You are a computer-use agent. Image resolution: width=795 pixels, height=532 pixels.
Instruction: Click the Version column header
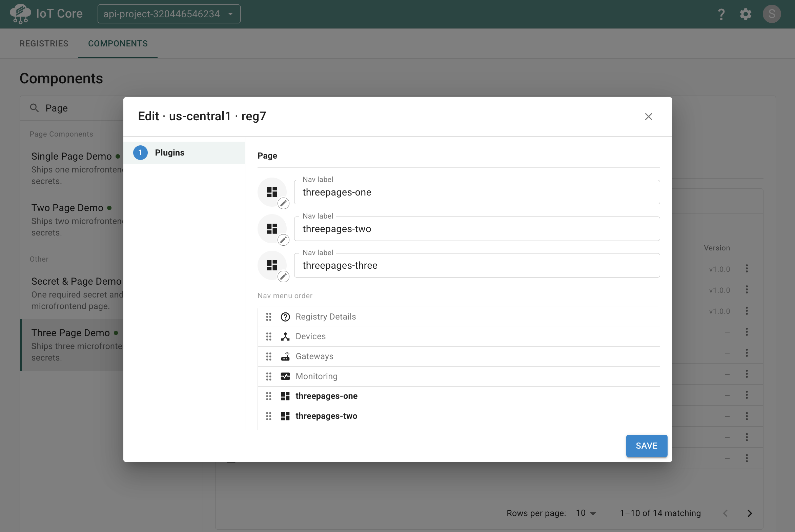point(717,248)
